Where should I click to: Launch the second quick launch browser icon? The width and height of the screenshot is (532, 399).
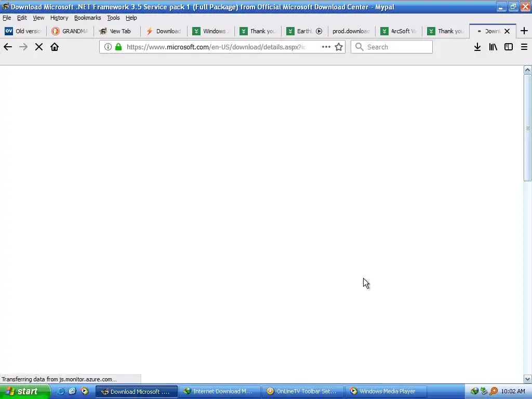72,391
